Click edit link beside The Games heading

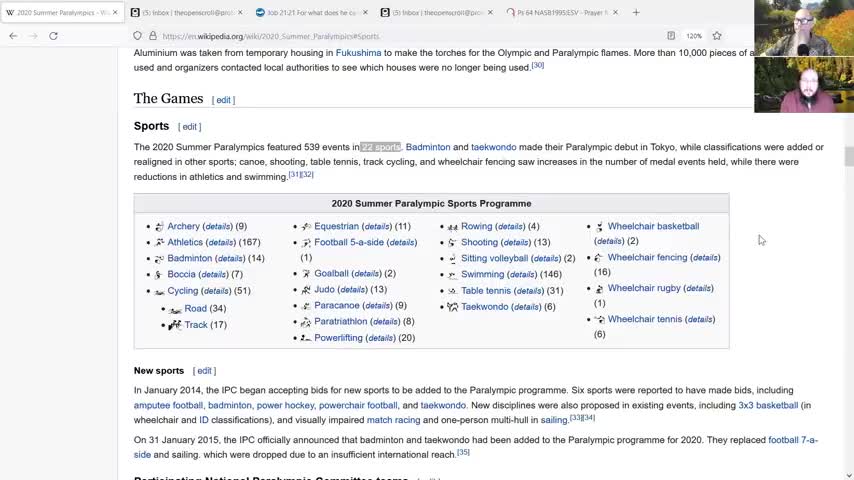tap(223, 100)
